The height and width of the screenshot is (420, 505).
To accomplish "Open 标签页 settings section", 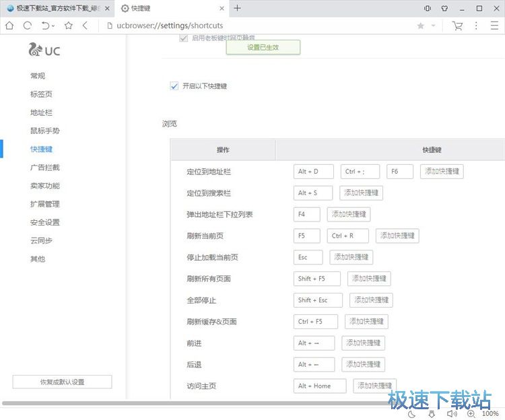I will coord(41,94).
